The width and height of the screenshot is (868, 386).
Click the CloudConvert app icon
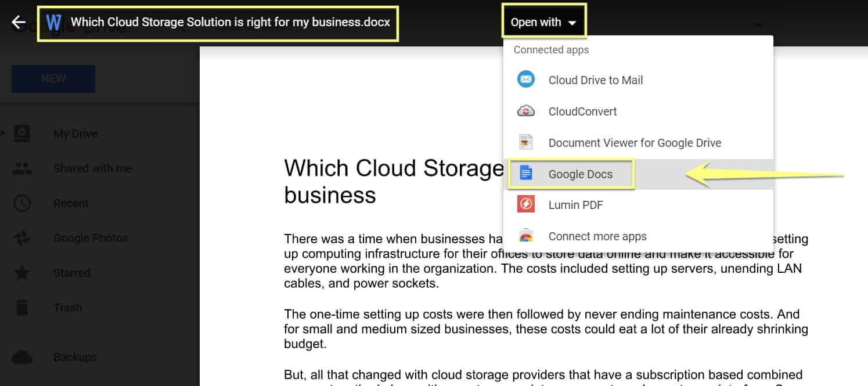[x=526, y=111]
